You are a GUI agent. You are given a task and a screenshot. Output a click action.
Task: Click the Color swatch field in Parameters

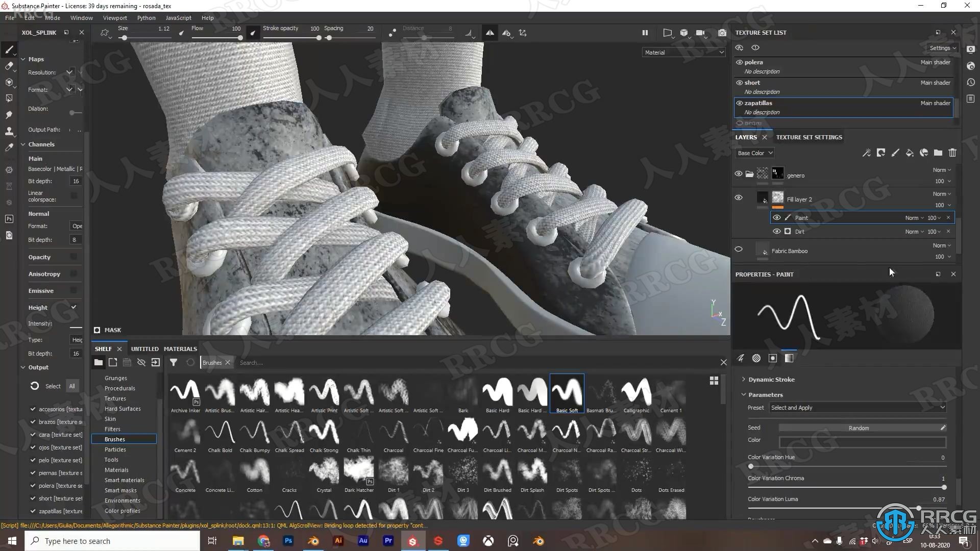(x=862, y=442)
